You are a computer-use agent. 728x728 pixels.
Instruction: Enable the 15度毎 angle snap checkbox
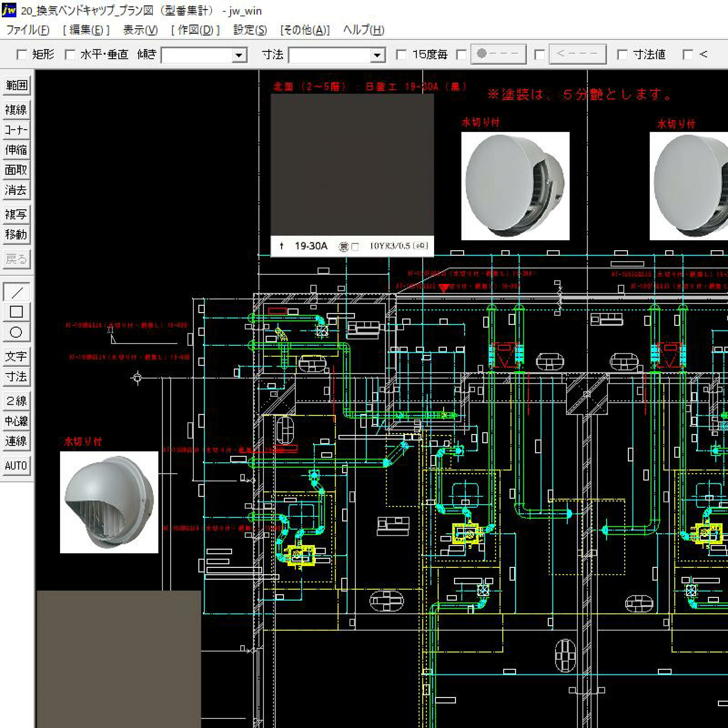(400, 54)
